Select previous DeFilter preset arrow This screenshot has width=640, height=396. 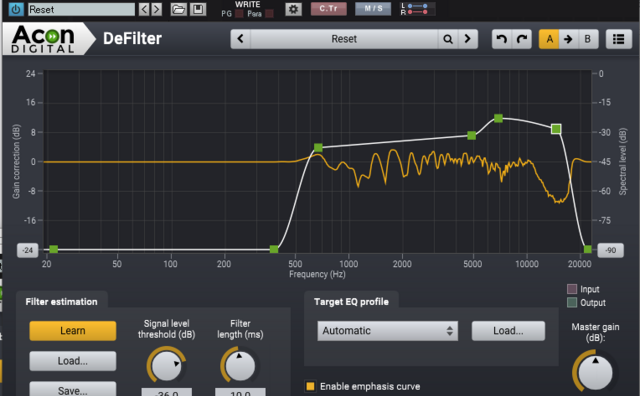pyautogui.click(x=240, y=39)
